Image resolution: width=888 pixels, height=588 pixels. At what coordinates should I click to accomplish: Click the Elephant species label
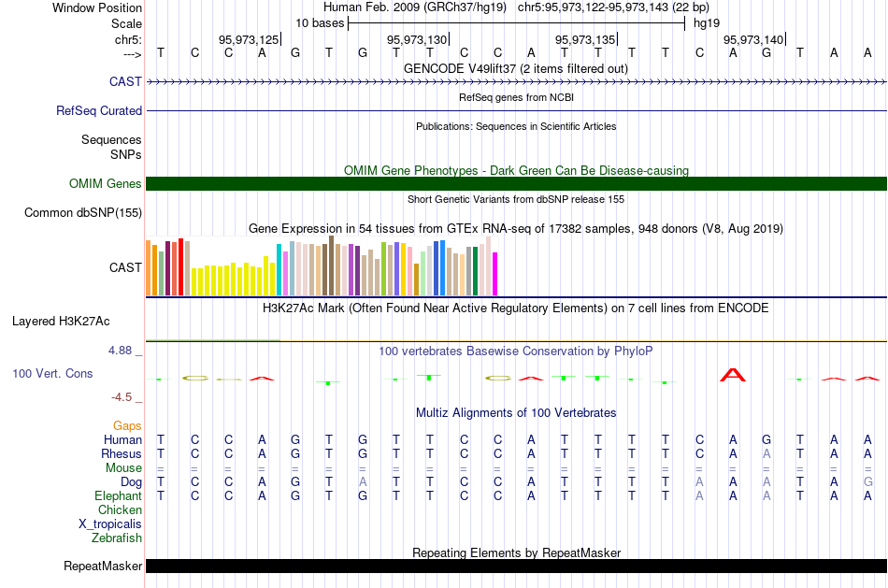pos(118,496)
